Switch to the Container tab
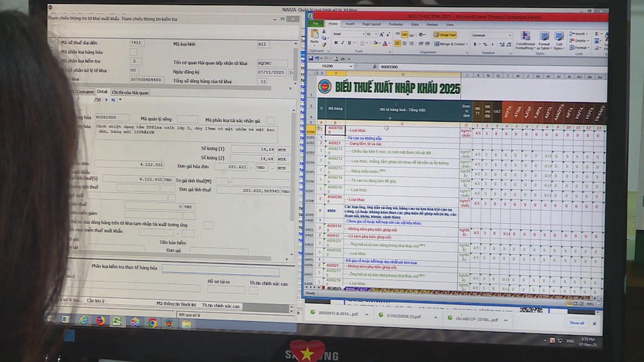This screenshot has height=362, width=644. coord(85,92)
